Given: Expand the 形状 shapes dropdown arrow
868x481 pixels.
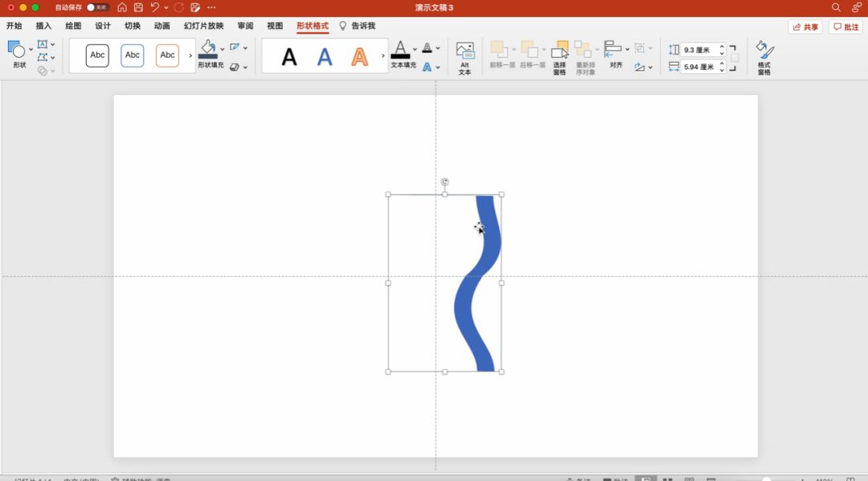Looking at the screenshot, I should (31, 49).
